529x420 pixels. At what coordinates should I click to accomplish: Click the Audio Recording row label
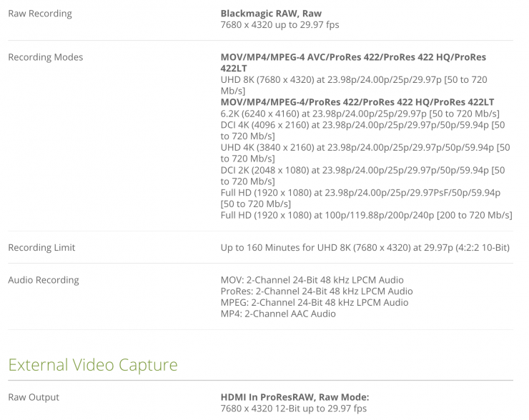point(44,280)
